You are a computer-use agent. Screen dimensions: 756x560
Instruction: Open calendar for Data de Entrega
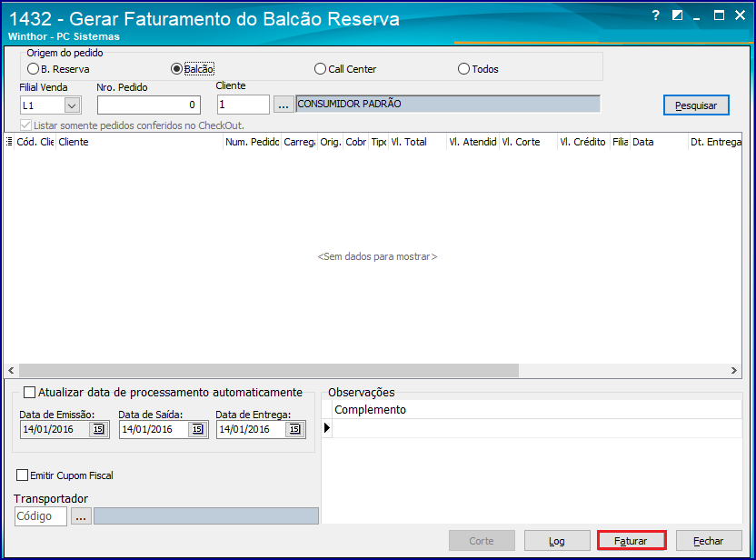coord(294,429)
